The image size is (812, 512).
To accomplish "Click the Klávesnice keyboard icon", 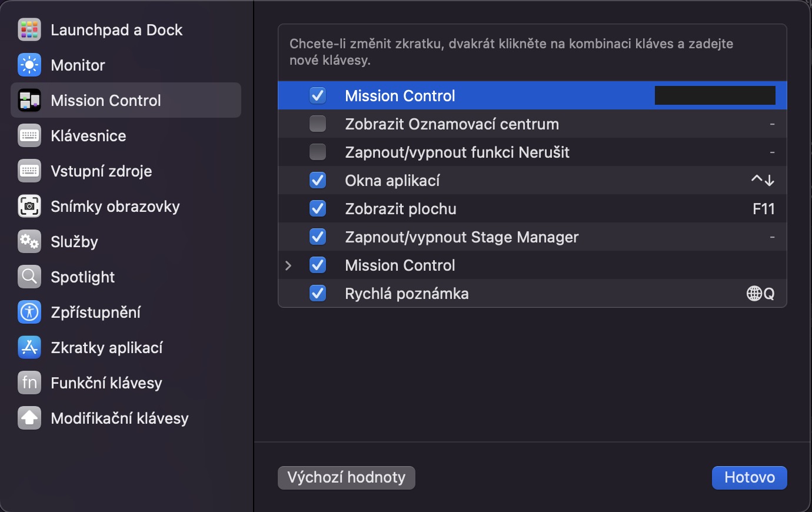I will [29, 136].
